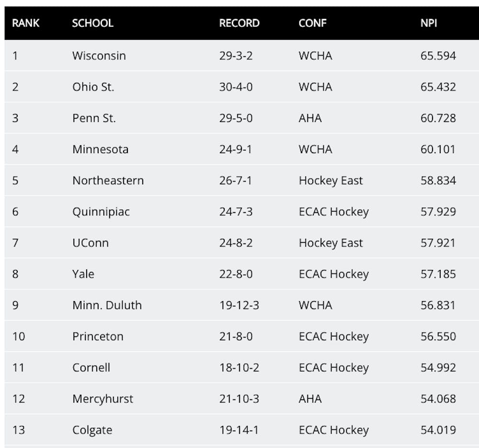479x448 pixels.
Task: Open the Wisconsin school entry
Action: [99, 56]
